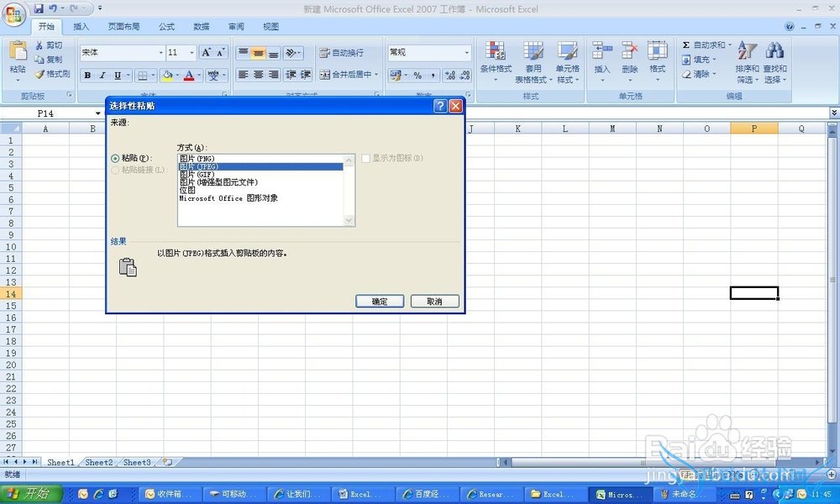Expand the Clear (清除) dropdown
Viewport: 840px width, 504px height.
click(x=714, y=74)
